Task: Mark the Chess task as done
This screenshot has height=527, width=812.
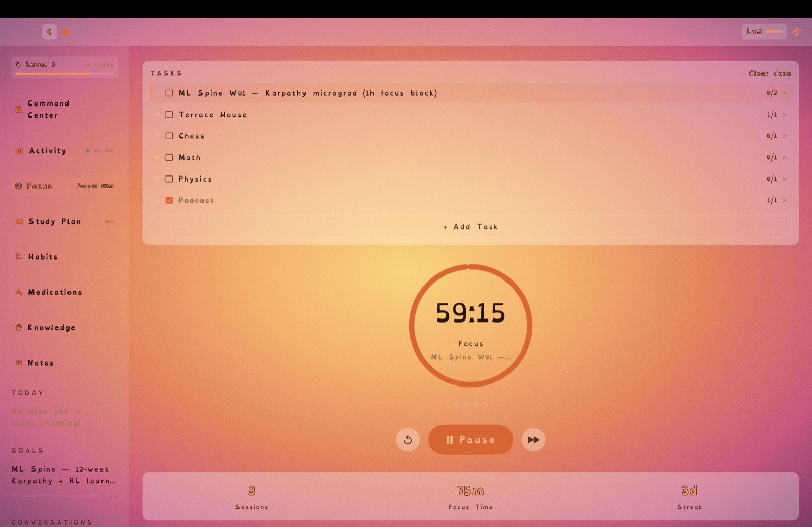Action: click(169, 136)
